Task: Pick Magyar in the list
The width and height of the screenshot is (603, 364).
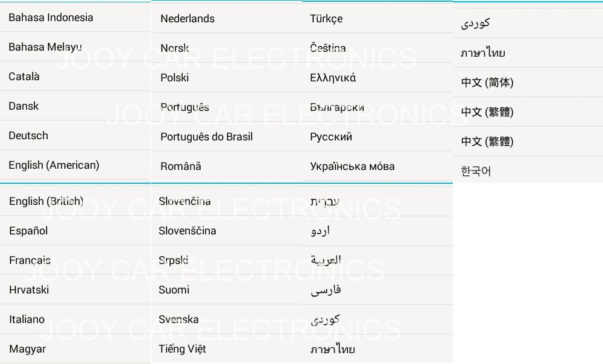Action: [28, 349]
